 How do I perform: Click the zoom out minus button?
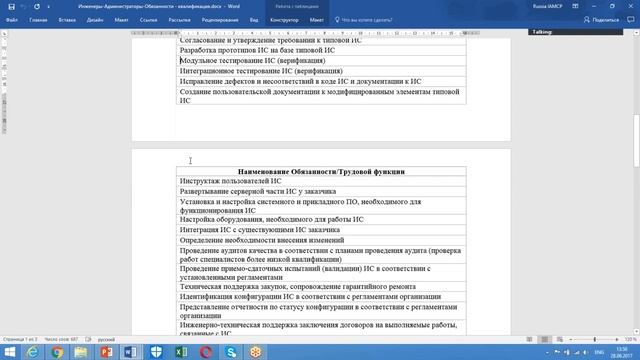point(571,340)
